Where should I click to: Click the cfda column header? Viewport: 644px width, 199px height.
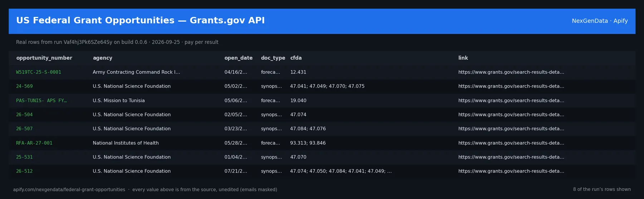pos(296,58)
